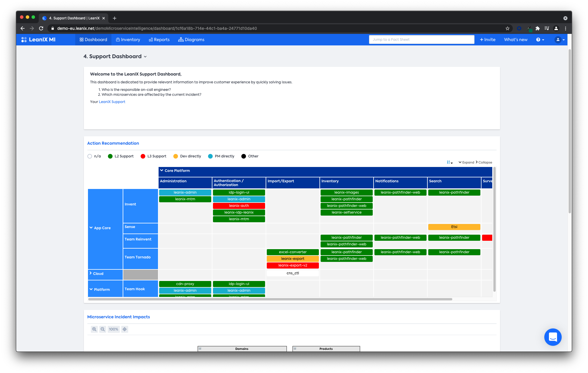Switch to the Reports tab

159,40
